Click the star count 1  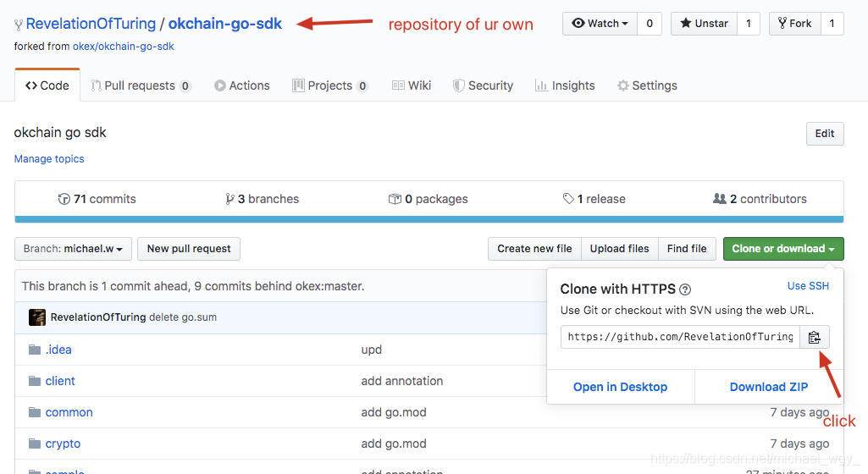[749, 23]
